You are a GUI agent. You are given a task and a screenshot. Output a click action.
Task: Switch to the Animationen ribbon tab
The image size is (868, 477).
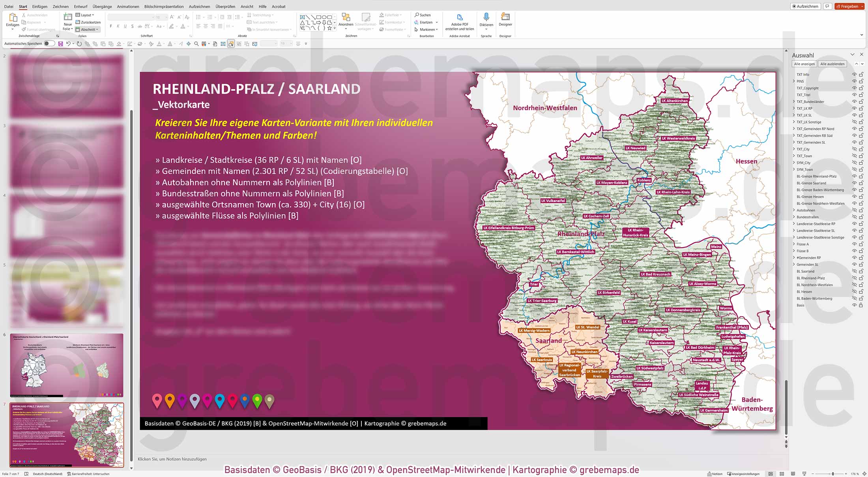[x=128, y=6]
